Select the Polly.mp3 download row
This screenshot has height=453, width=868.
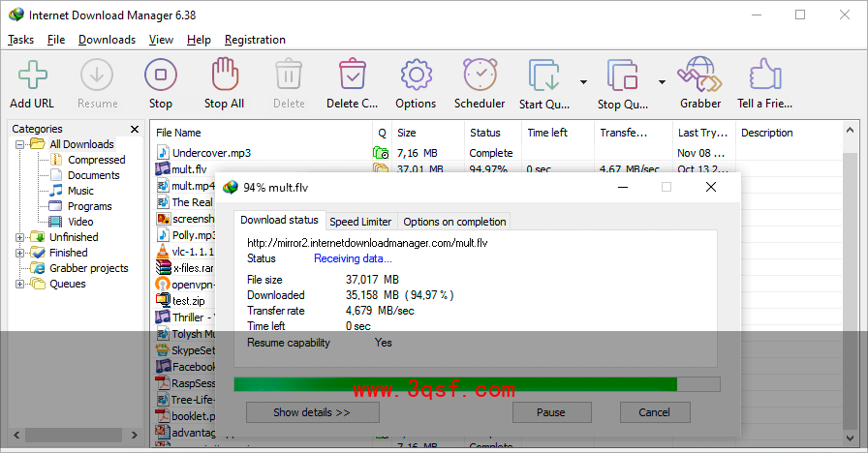185,235
